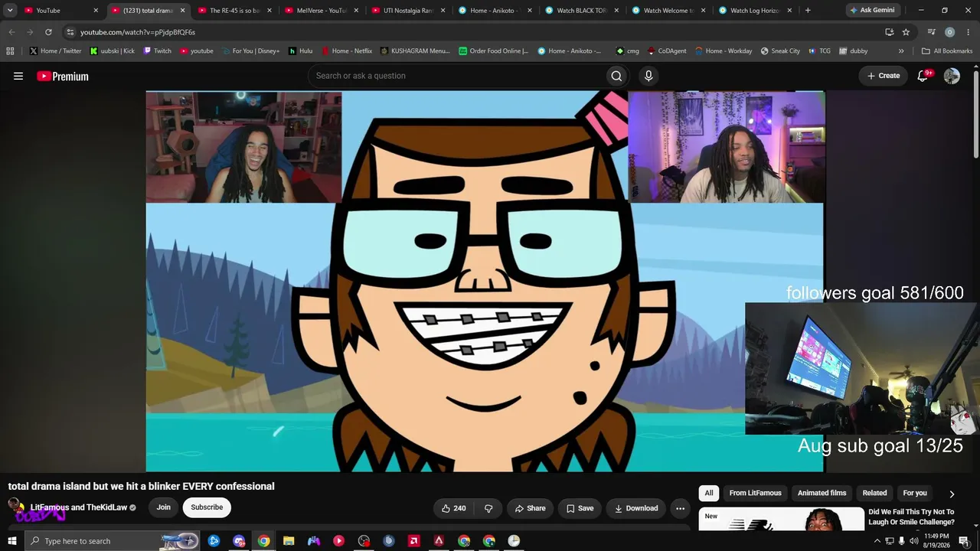
Task: View site information icon in address bar
Action: tap(70, 32)
